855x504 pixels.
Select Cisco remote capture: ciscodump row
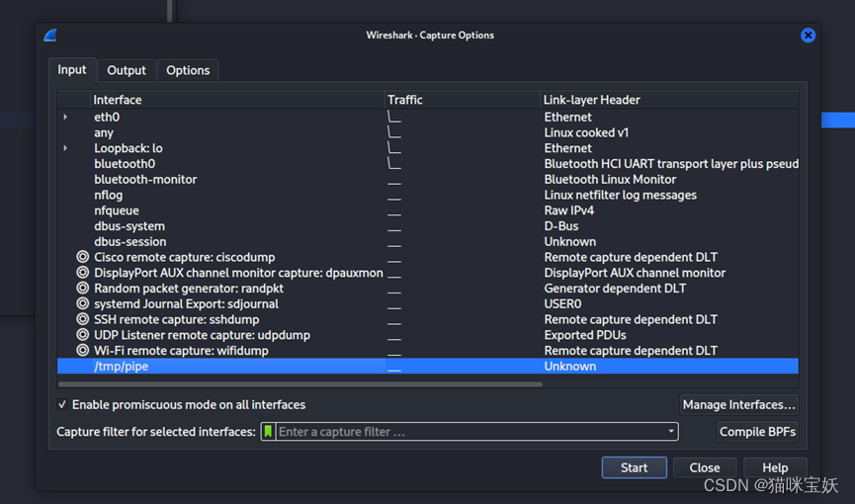[427, 257]
